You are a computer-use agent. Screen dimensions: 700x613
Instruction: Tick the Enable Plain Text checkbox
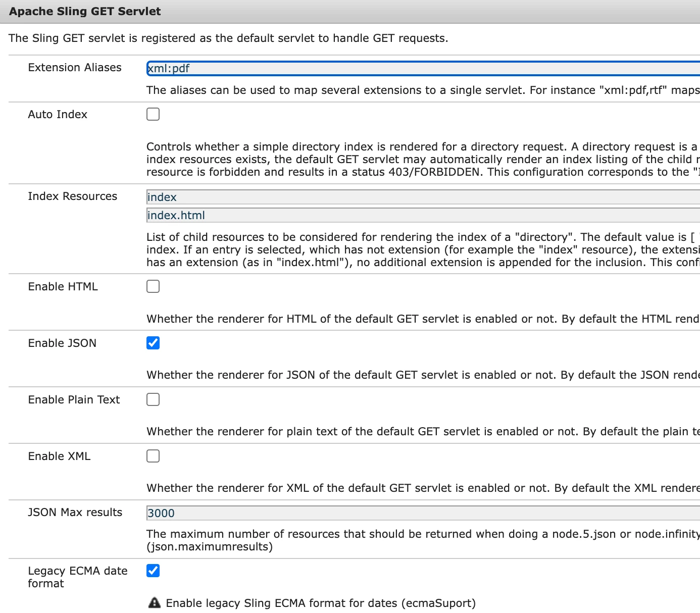[153, 399]
